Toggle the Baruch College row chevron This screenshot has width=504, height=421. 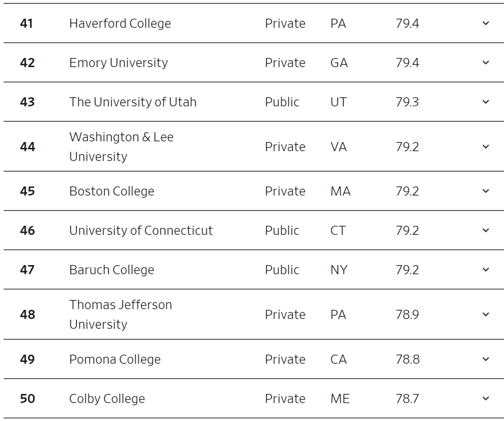[486, 269]
